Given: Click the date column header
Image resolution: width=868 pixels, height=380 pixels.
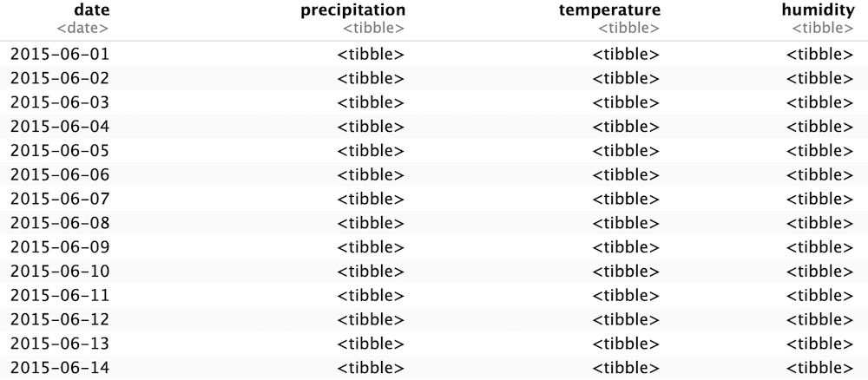Looking at the screenshot, I should (91, 10).
